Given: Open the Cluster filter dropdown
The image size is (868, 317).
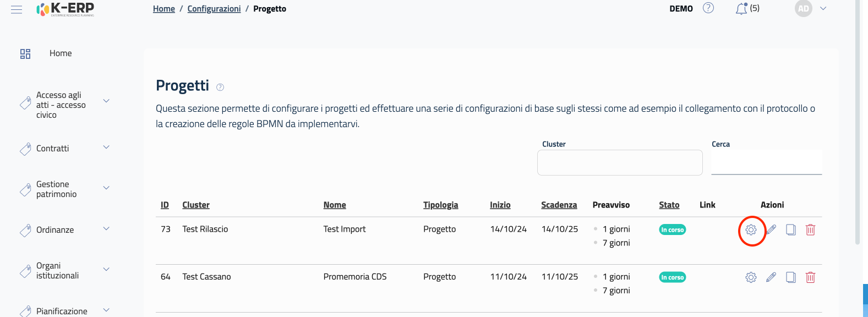Looking at the screenshot, I should tap(620, 163).
